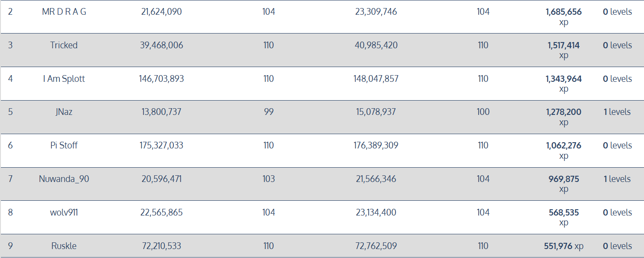Click Tricked's 1,517,414 xp gain
644x258 pixels.
(x=564, y=45)
